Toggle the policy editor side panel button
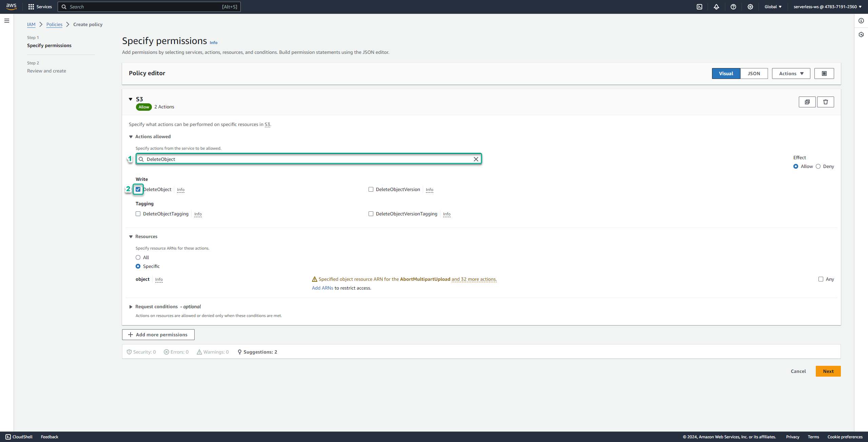 [x=824, y=73]
